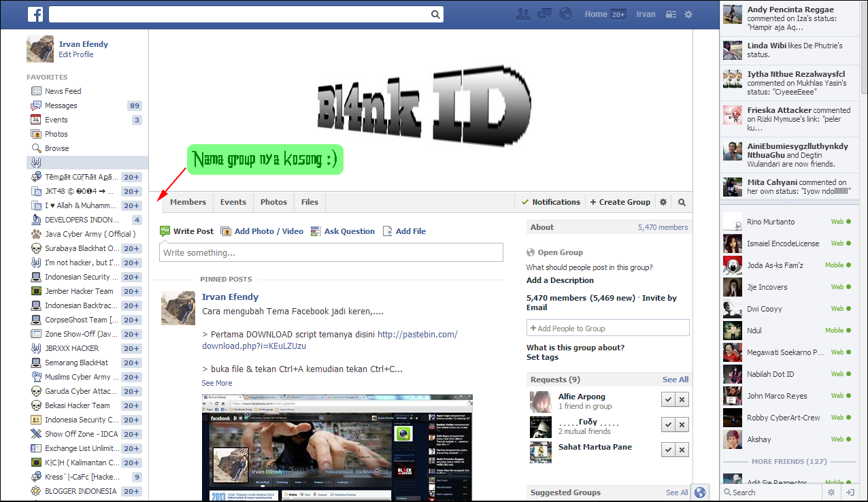
Task: Approve Alfie Arpong's join request
Action: point(668,399)
